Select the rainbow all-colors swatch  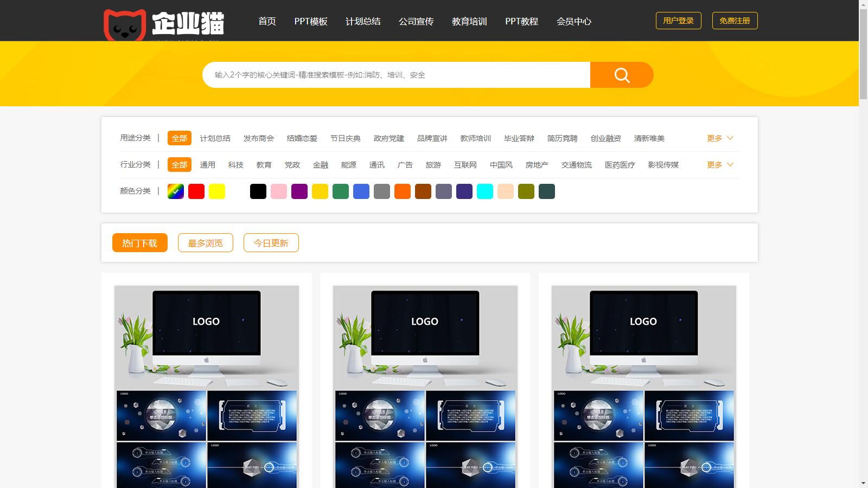(176, 191)
